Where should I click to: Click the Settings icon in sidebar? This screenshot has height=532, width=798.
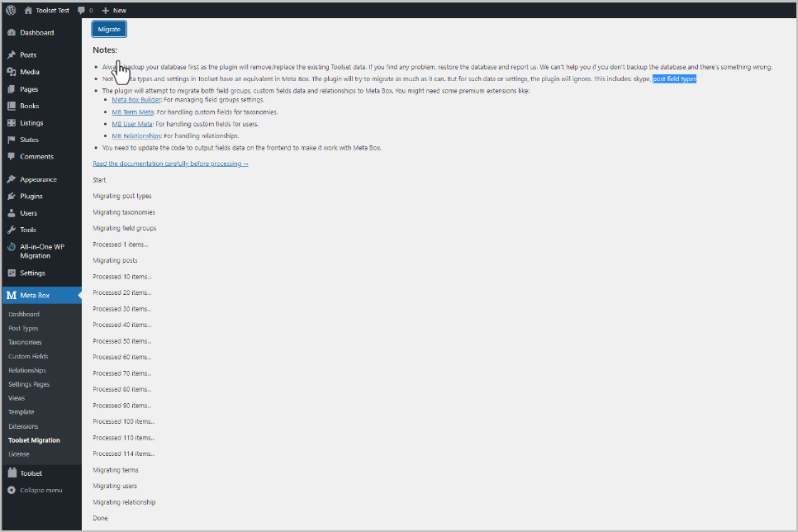[12, 273]
